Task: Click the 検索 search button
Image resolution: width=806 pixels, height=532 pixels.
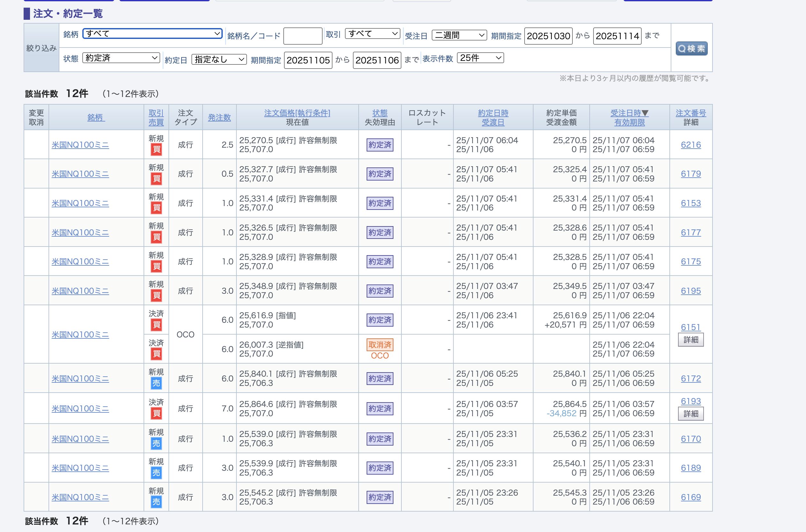Action: [x=691, y=48]
